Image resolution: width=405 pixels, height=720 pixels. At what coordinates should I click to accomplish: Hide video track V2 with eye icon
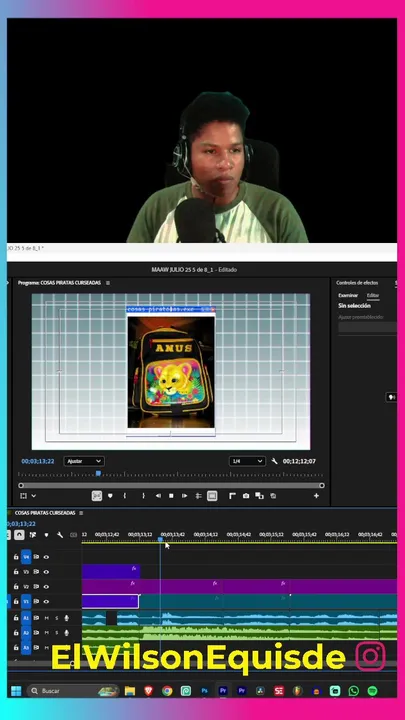pyautogui.click(x=46, y=586)
